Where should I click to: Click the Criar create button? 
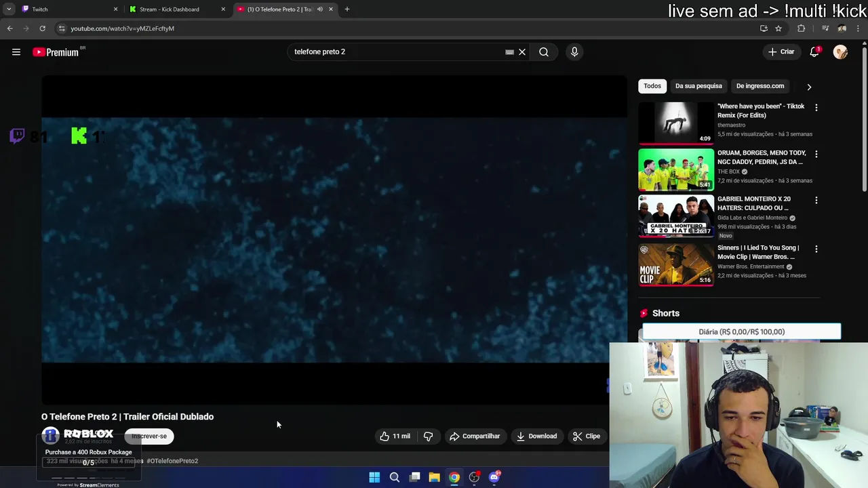pyautogui.click(x=781, y=52)
